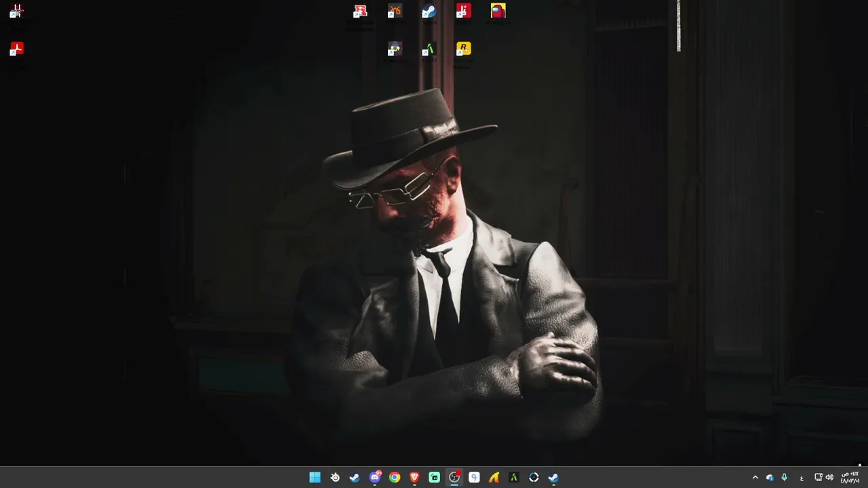Open SteelSeries app in taskbar
The width and height of the screenshot is (868, 488).
point(335,477)
